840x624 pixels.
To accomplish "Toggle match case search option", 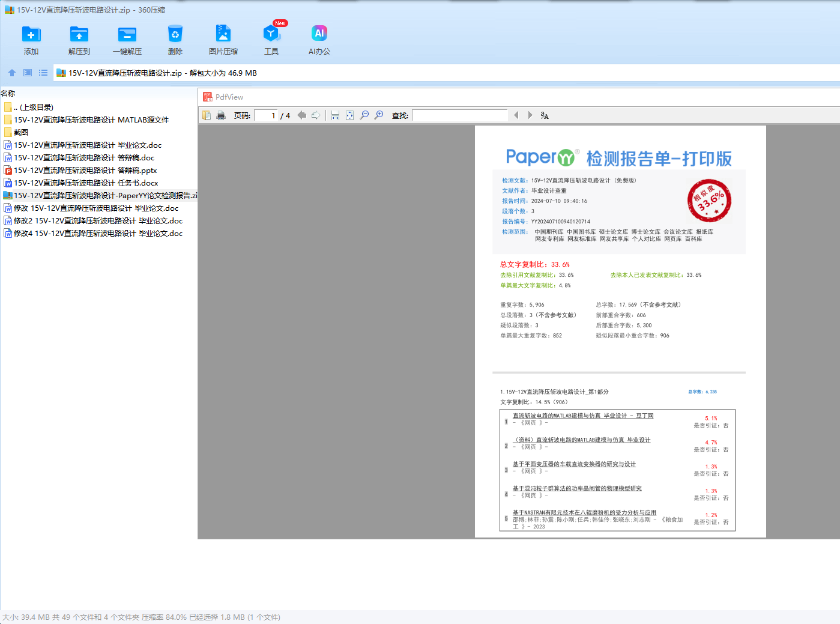I will tap(545, 115).
